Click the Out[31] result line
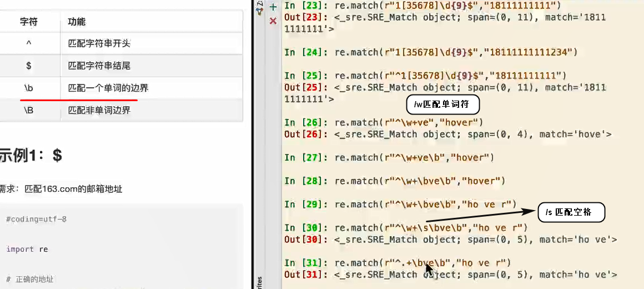Screen dimensions: 644x289 tap(451, 274)
